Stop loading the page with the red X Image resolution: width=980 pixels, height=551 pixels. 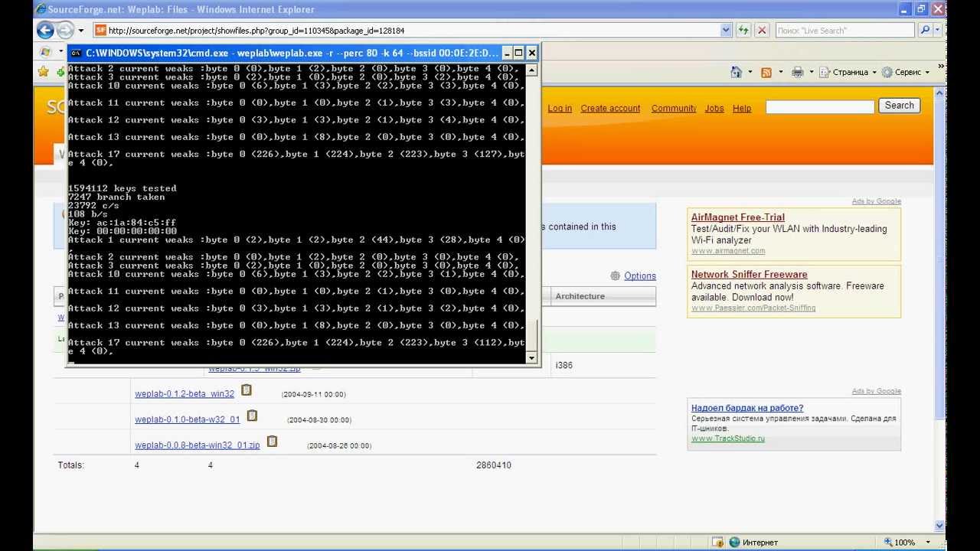pos(762,31)
